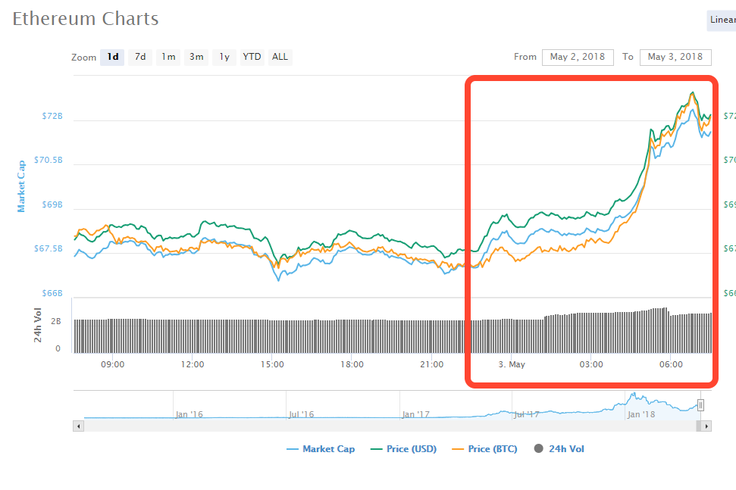Click the $69B market cap axis label
This screenshot has height=490, width=736.
(52, 205)
